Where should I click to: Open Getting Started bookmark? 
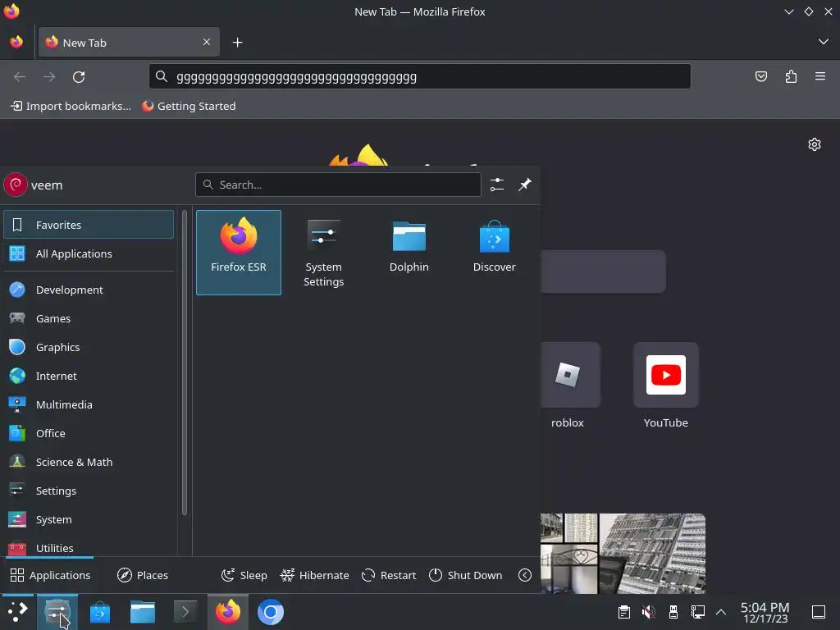[x=189, y=106]
